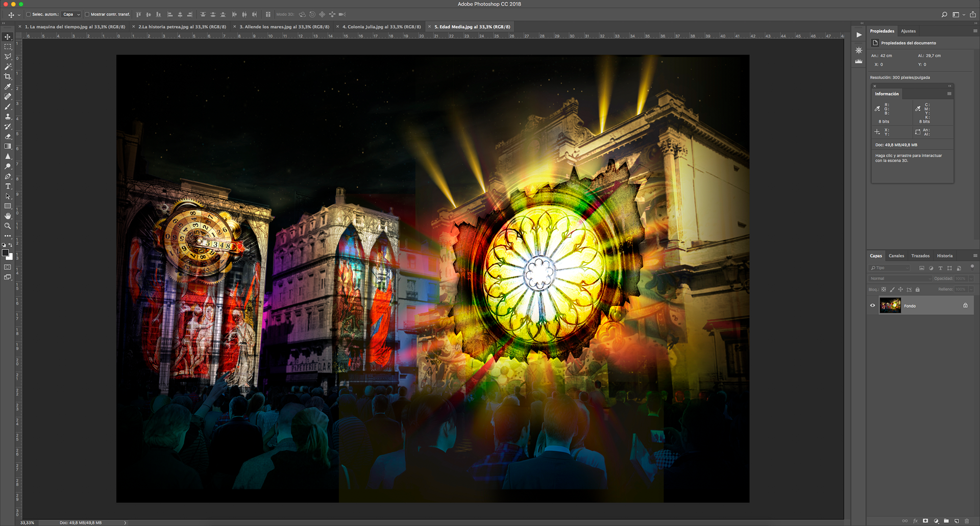The image size is (980, 526).
Task: Open the Trazados tab
Action: [x=920, y=256]
